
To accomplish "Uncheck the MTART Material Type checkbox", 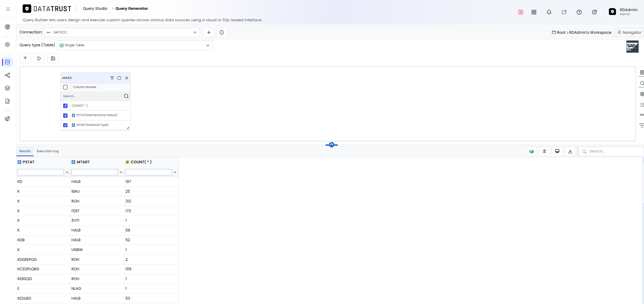I will point(66,125).
